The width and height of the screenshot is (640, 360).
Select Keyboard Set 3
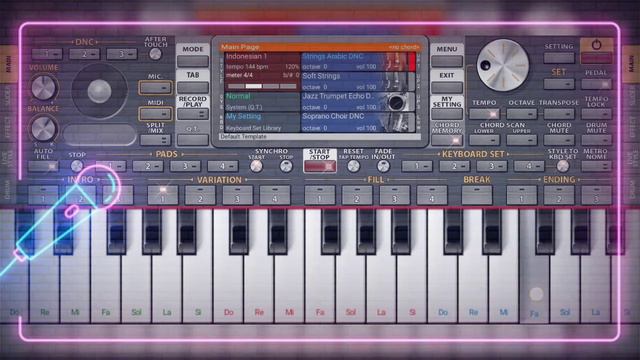[x=491, y=166]
